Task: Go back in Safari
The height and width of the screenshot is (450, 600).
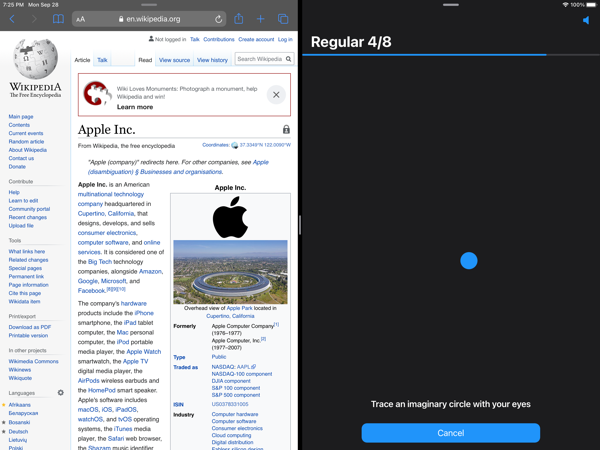Action: [12, 19]
